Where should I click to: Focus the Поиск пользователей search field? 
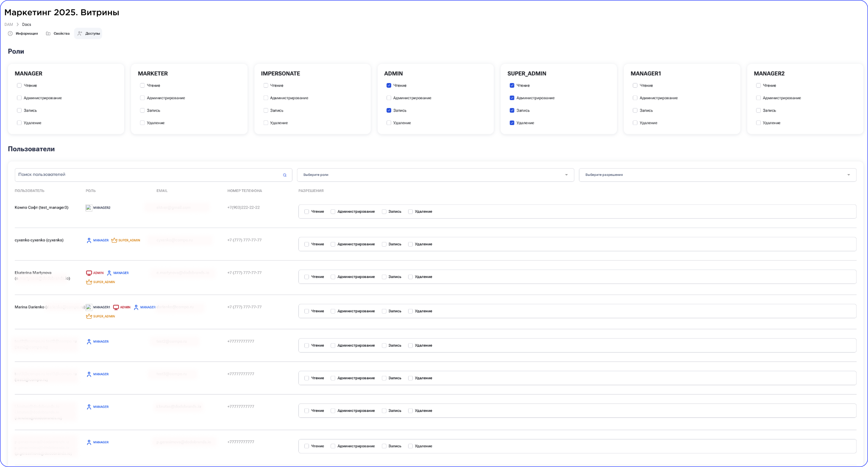tap(148, 175)
